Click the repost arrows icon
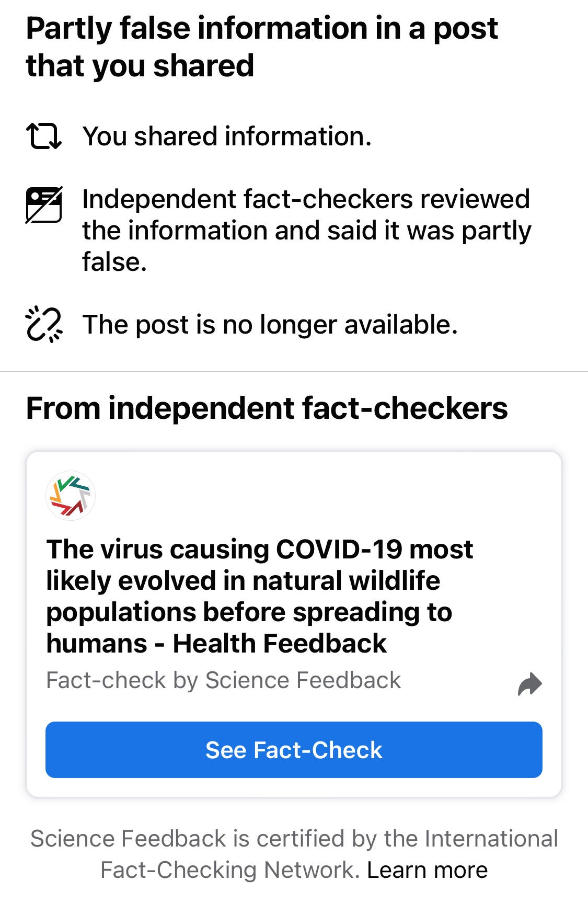Viewport: 588px width, 903px height. (x=44, y=136)
